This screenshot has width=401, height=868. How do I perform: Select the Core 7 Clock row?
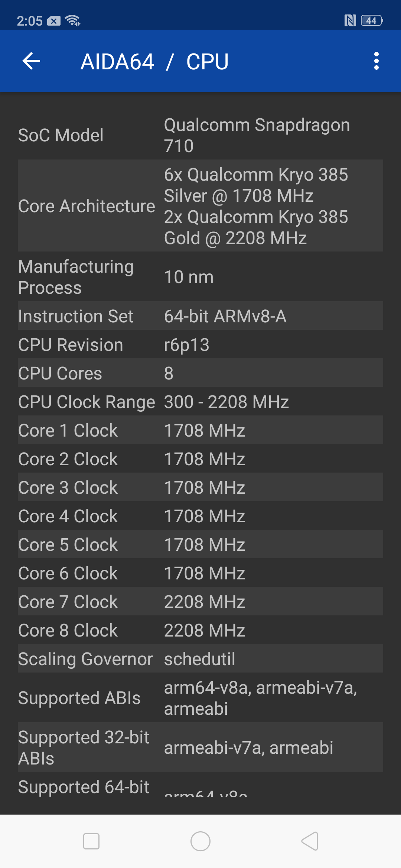pyautogui.click(x=200, y=601)
